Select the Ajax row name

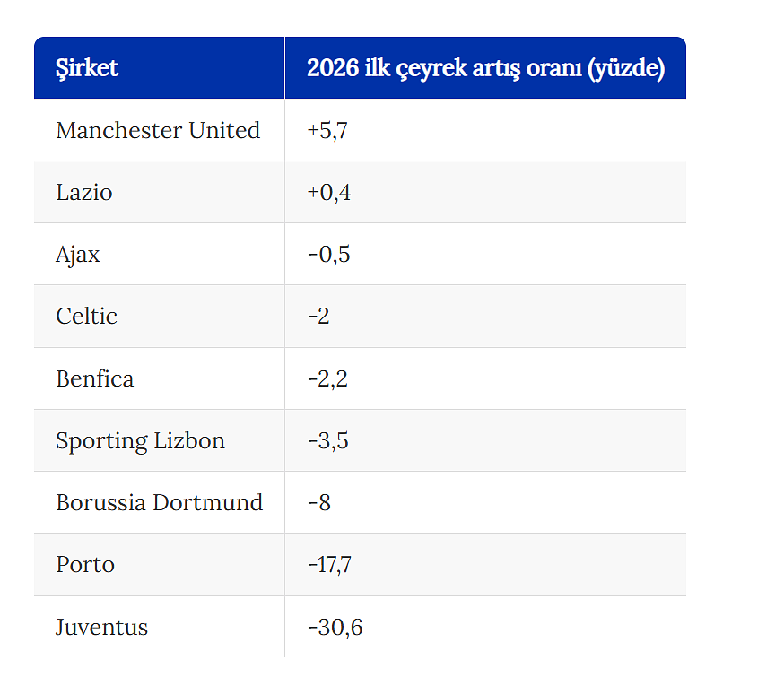(x=78, y=254)
